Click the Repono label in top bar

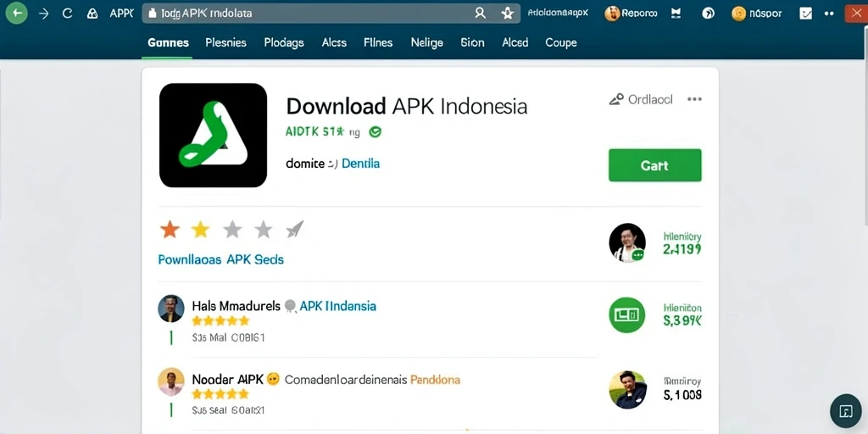pos(639,14)
